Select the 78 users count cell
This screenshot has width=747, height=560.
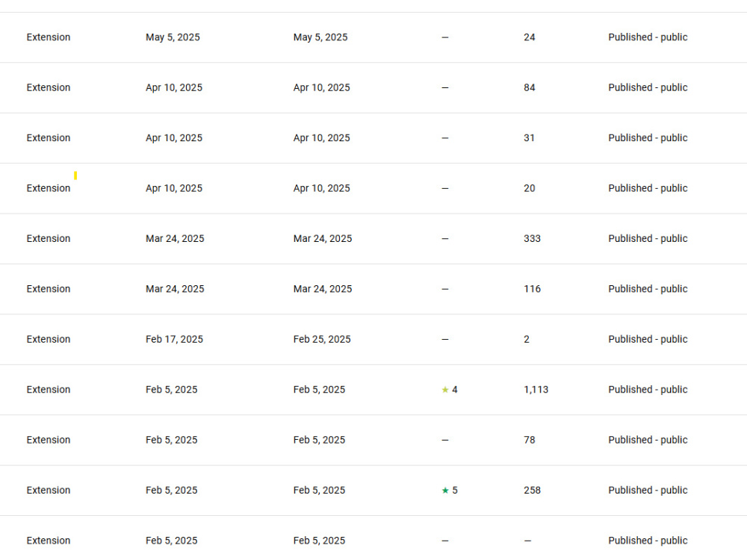pyautogui.click(x=530, y=440)
